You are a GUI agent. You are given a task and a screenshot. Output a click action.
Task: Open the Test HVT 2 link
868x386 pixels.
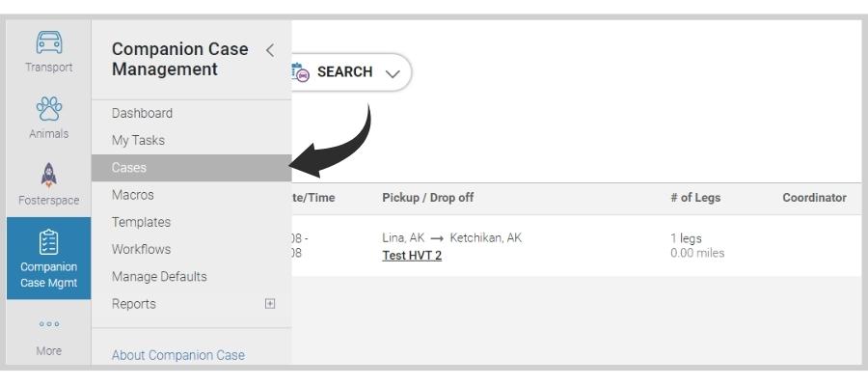pos(412,256)
